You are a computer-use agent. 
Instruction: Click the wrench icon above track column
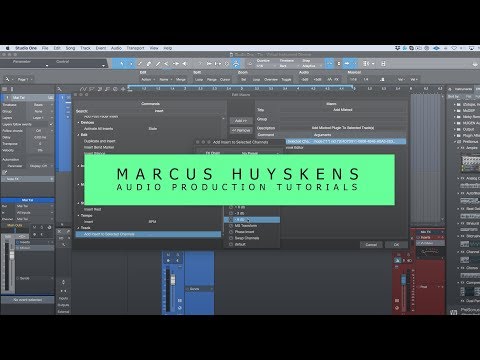[59, 89]
